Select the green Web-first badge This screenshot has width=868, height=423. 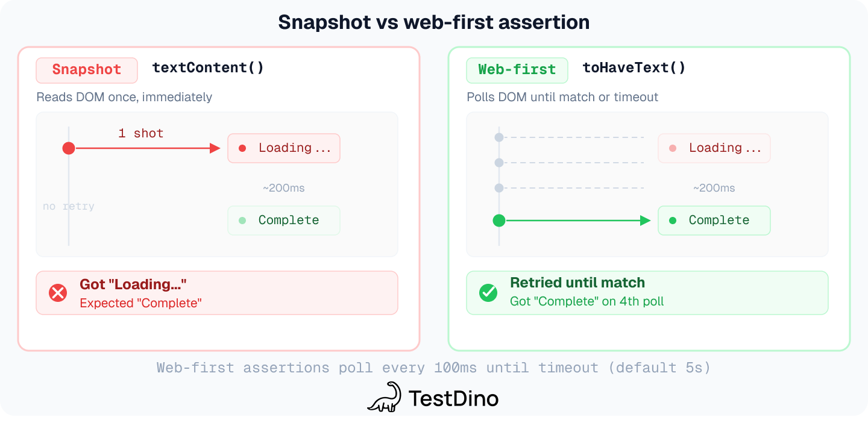(517, 70)
